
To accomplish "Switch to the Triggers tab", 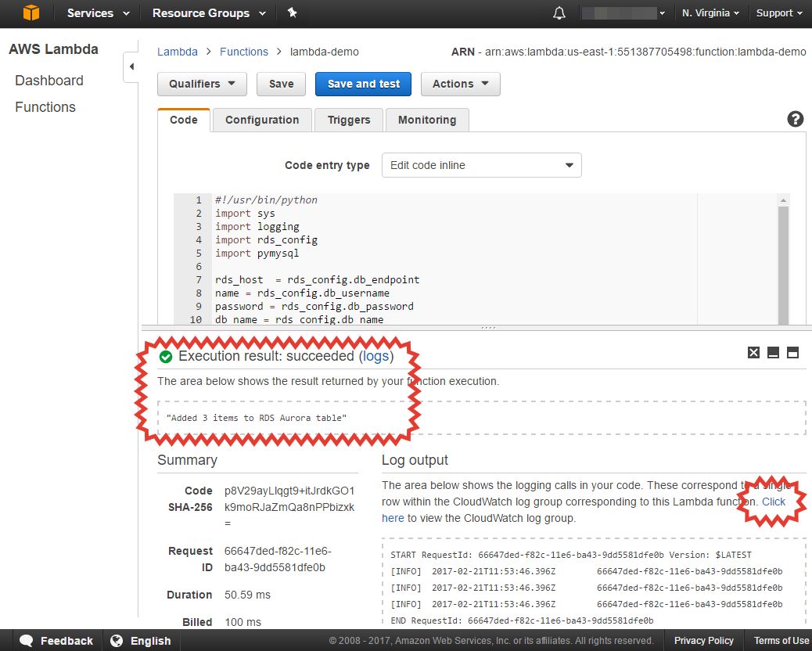I will [349, 120].
